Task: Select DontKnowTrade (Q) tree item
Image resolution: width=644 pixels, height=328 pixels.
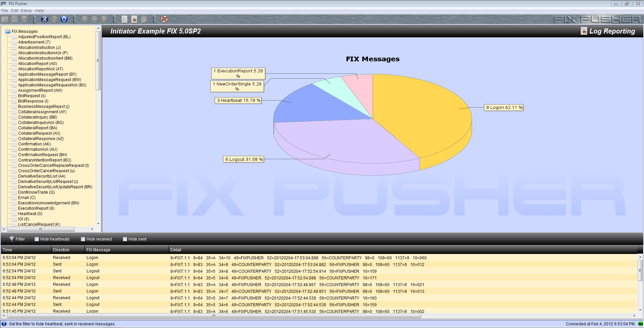Action: 36,192
